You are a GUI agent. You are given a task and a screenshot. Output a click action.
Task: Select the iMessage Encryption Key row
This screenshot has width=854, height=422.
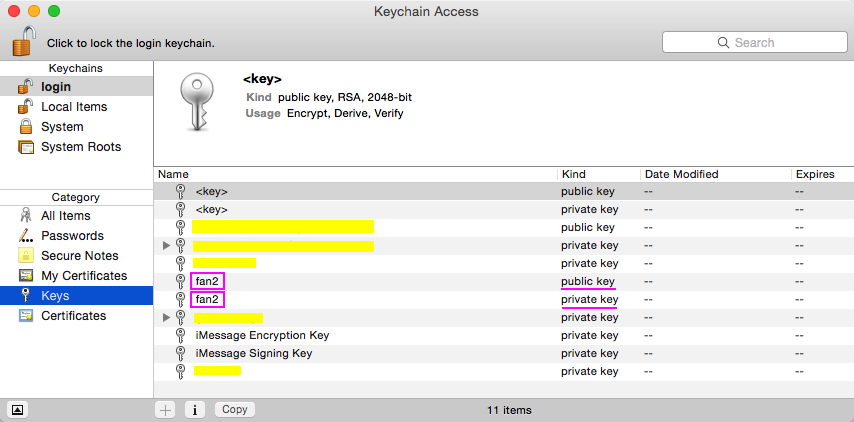pos(504,335)
